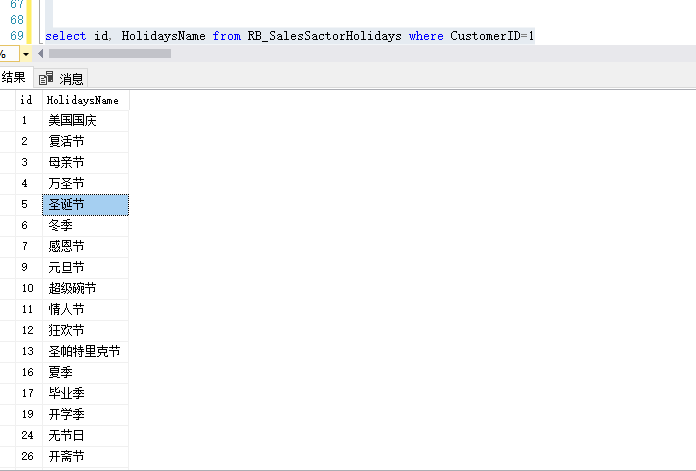Click the cell 开斋节
Viewport: 696px width, 471px height.
click(x=86, y=456)
